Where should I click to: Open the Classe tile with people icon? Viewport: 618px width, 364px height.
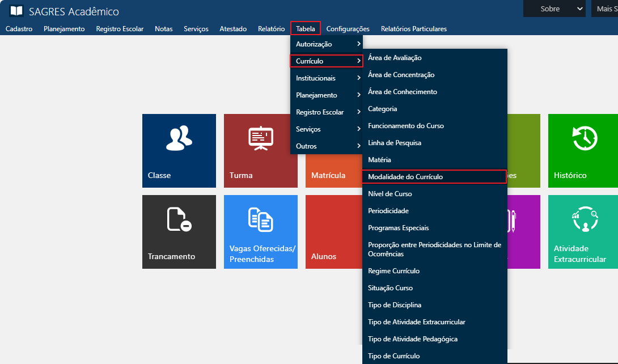pyautogui.click(x=179, y=138)
